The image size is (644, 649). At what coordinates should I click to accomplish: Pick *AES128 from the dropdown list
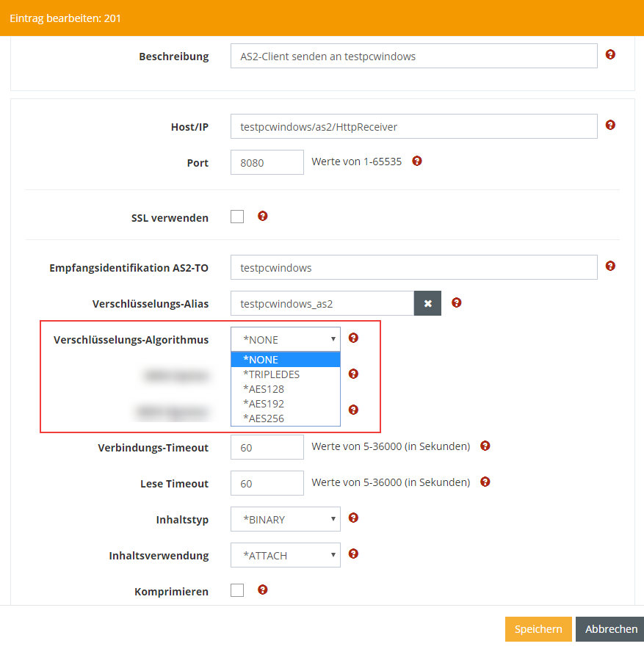(x=264, y=389)
